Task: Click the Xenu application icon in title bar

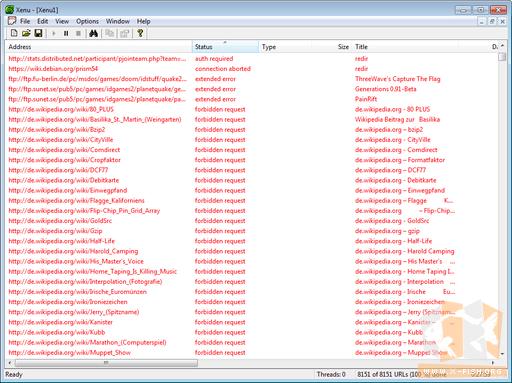Action: point(9,10)
